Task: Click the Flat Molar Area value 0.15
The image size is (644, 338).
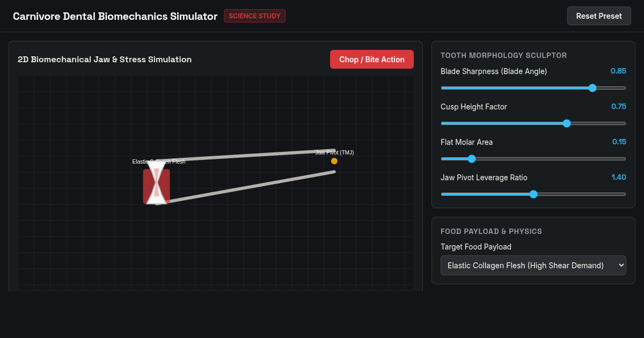Action: [619, 142]
